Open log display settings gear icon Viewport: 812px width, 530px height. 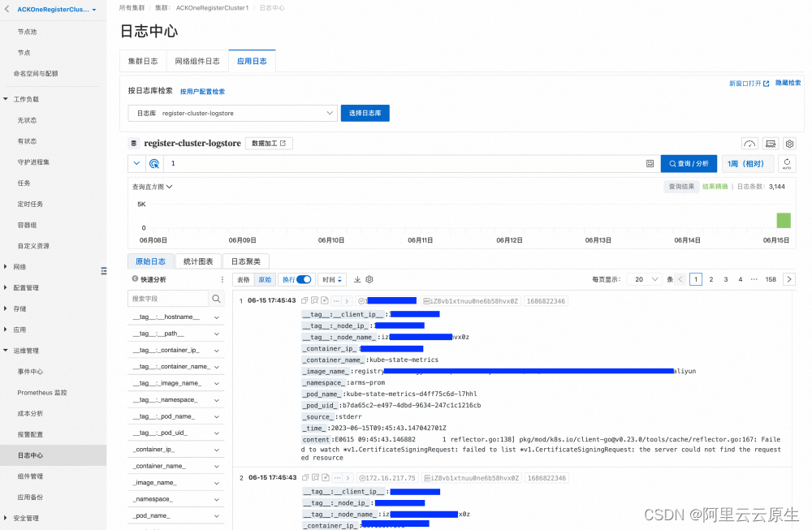click(369, 279)
